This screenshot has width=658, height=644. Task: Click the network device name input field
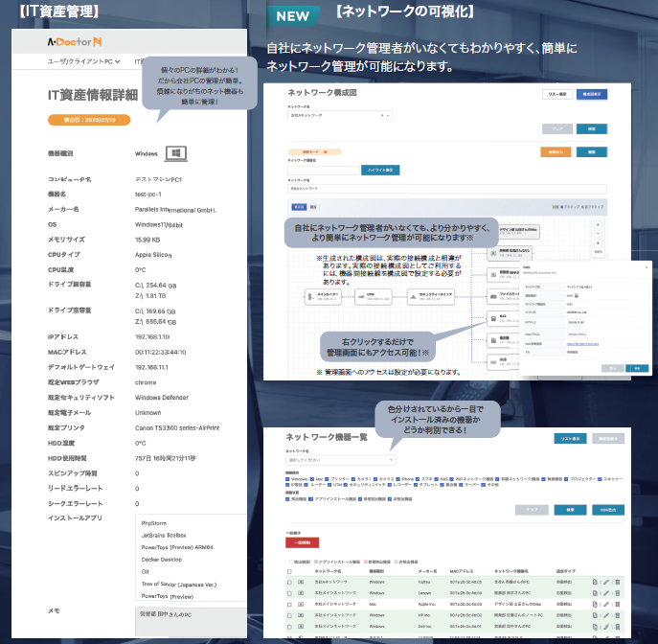[x=321, y=170]
